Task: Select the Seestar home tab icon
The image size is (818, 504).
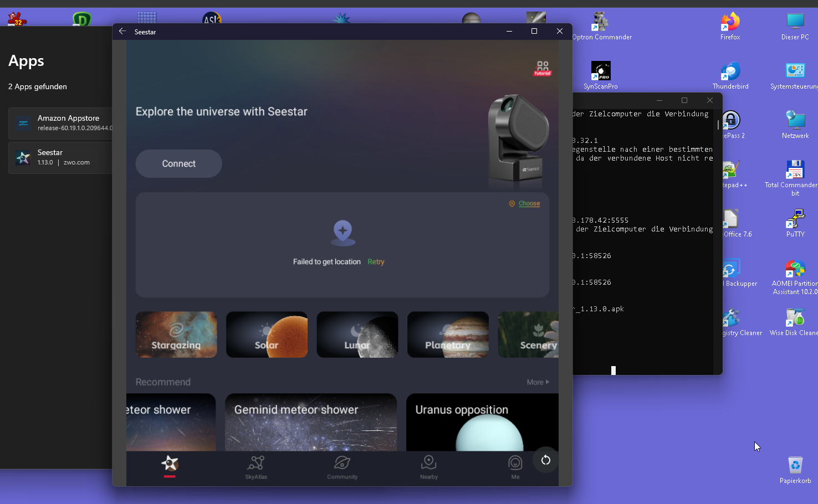Action: tap(170, 464)
